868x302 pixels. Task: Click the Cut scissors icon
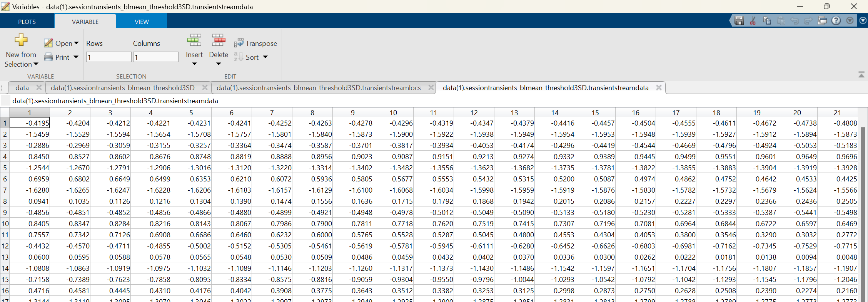pyautogui.click(x=753, y=21)
